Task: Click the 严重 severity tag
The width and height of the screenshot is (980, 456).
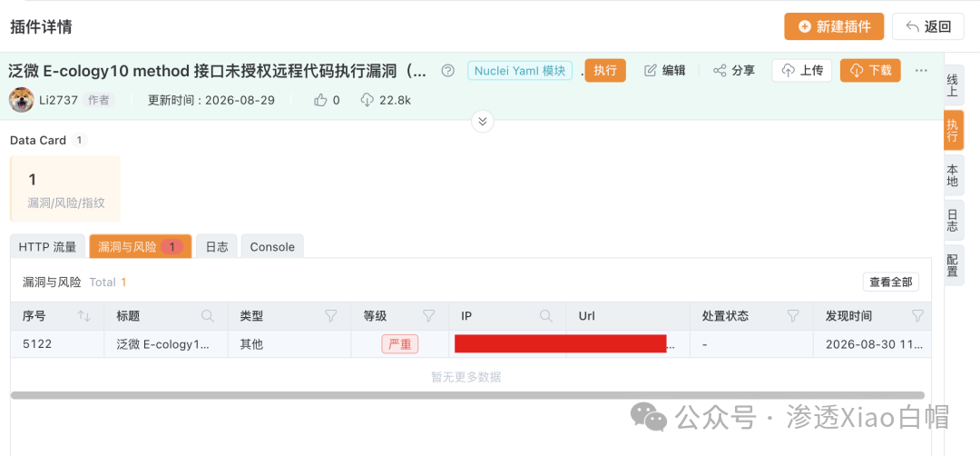Action: point(400,344)
